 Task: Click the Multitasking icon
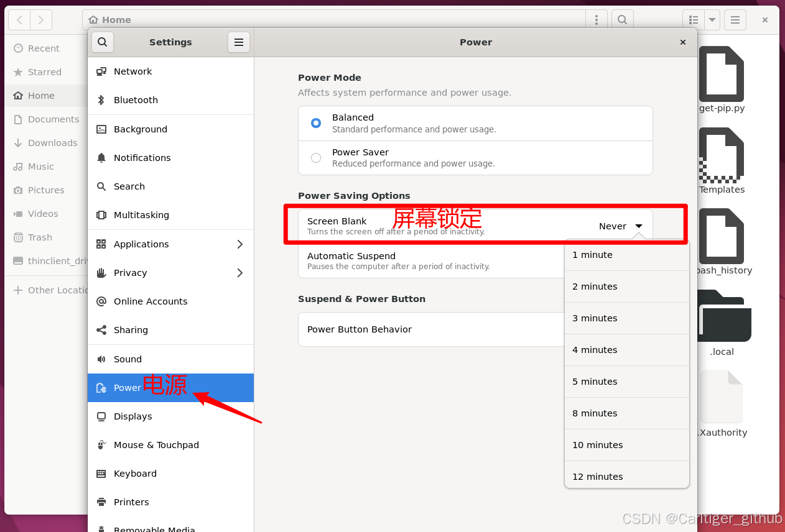tap(101, 215)
